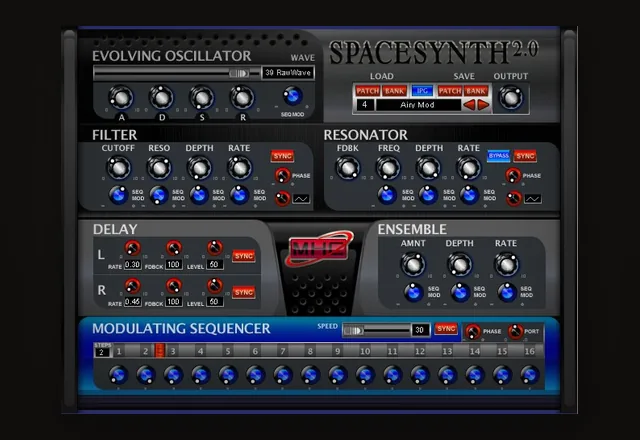
Task: Select the next patch with right red arrow
Action: click(483, 105)
